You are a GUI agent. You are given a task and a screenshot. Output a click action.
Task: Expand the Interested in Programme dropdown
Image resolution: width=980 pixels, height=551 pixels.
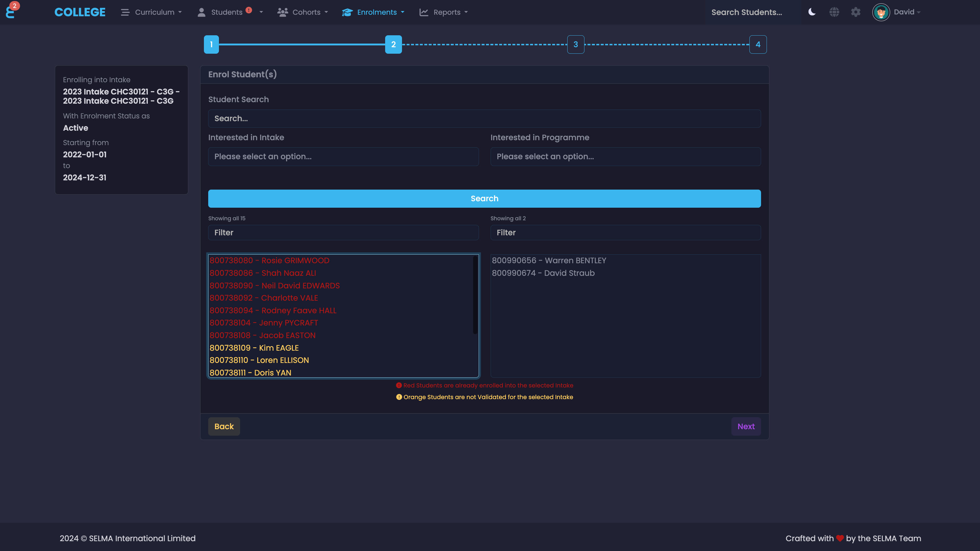pos(626,156)
